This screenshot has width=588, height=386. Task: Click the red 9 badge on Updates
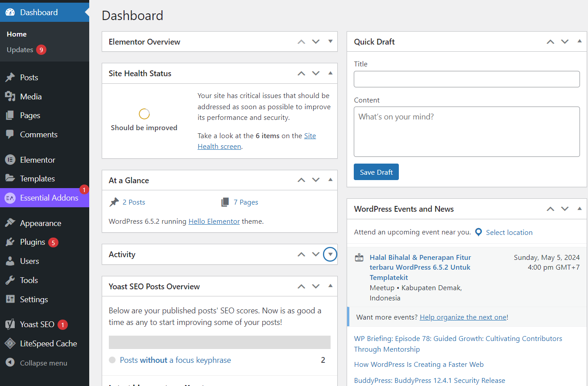point(41,50)
